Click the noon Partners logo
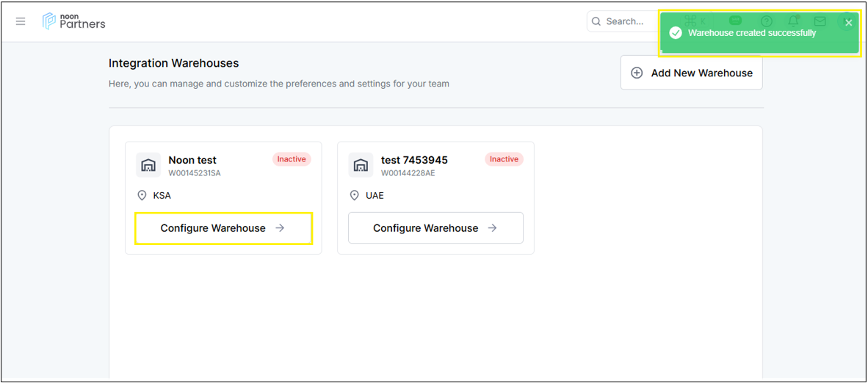The image size is (868, 383). 73,21
